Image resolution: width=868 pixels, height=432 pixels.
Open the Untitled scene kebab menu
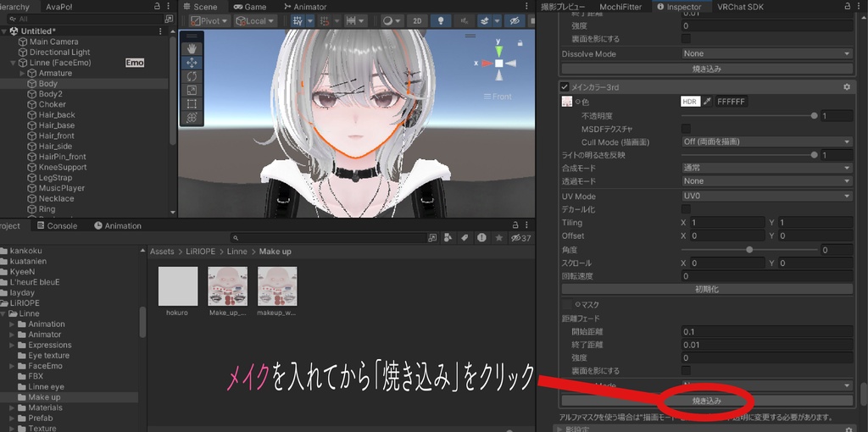click(x=160, y=31)
